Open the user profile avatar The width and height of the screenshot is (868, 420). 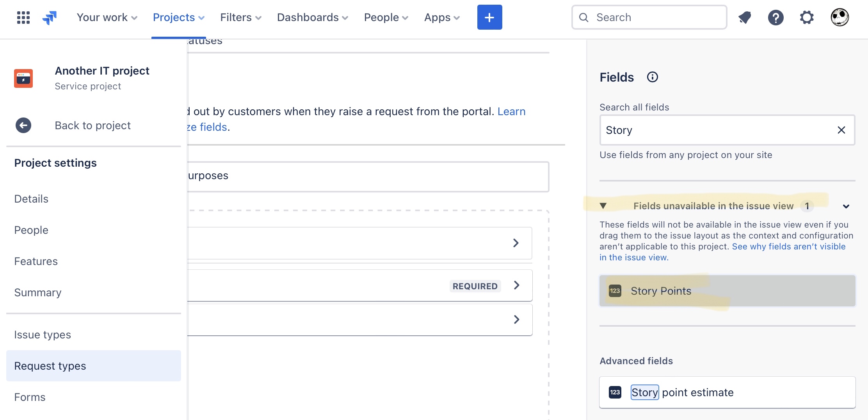840,17
